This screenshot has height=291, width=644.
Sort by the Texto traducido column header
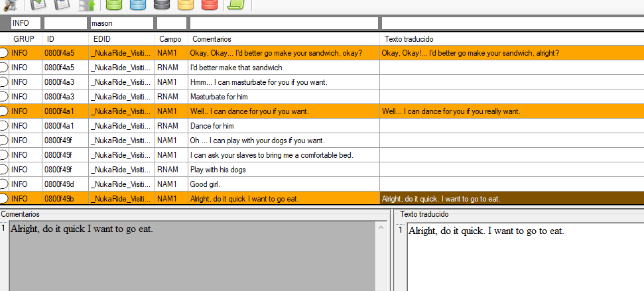(x=512, y=39)
